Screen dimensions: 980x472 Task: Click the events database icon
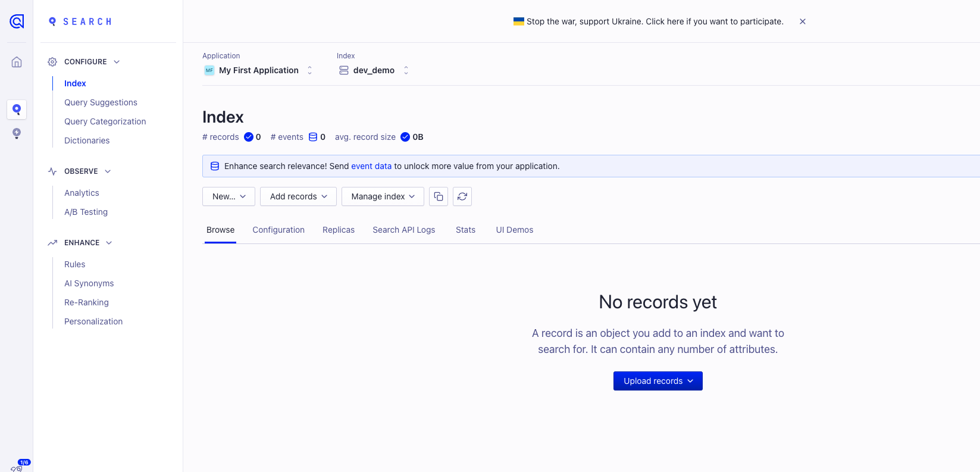click(313, 137)
